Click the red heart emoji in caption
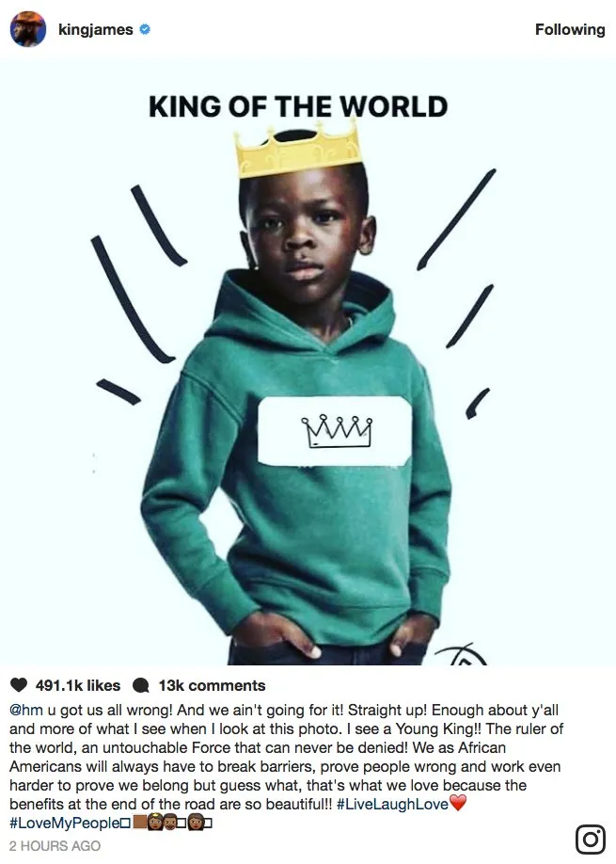The width and height of the screenshot is (616, 864). pyautogui.click(x=458, y=804)
